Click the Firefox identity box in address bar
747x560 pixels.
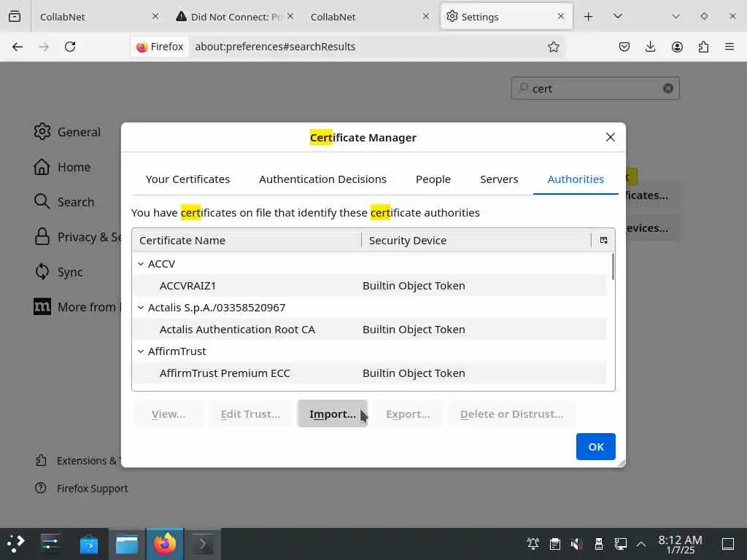(x=160, y=47)
